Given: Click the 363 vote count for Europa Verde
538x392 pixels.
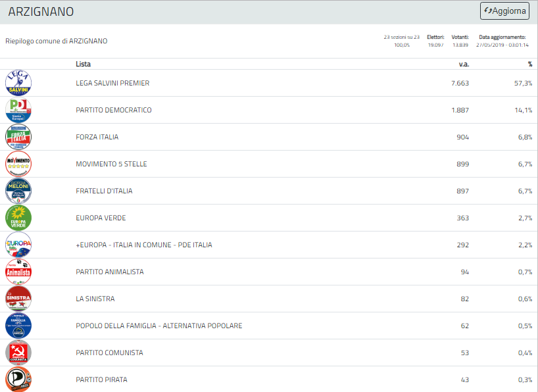Looking at the screenshot, I should [x=462, y=218].
